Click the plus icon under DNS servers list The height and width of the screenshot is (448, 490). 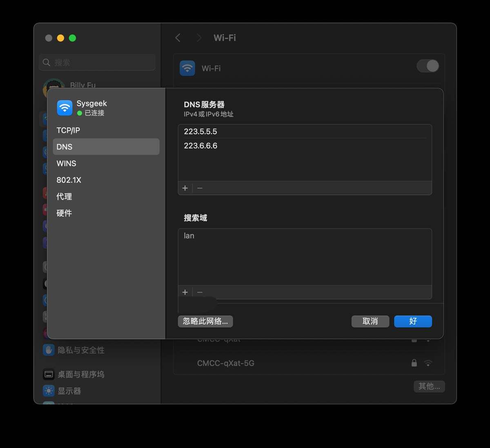[185, 188]
